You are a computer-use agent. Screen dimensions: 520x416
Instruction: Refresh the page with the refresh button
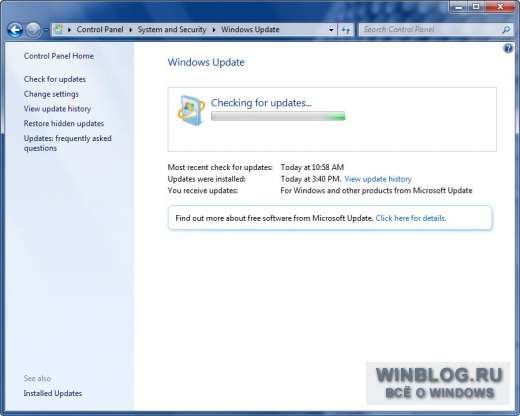pyautogui.click(x=346, y=30)
